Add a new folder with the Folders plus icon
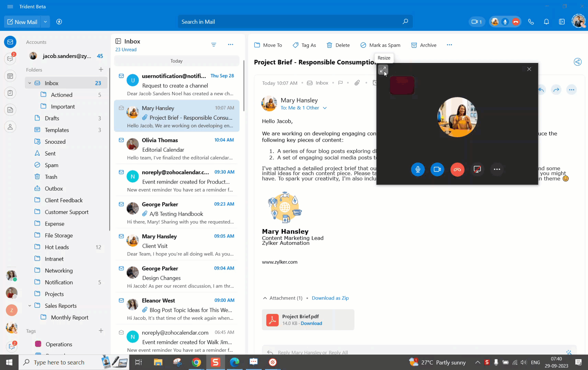This screenshot has width=588, height=370. (101, 69)
